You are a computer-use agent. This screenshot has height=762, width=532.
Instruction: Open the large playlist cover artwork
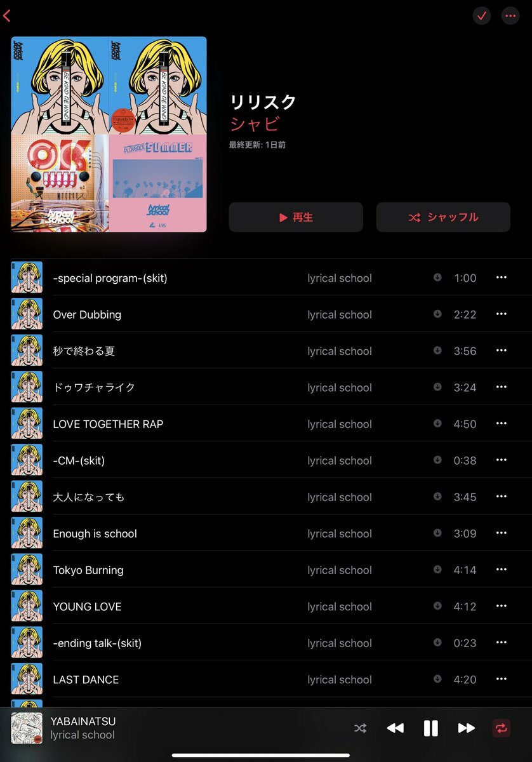[x=109, y=134]
